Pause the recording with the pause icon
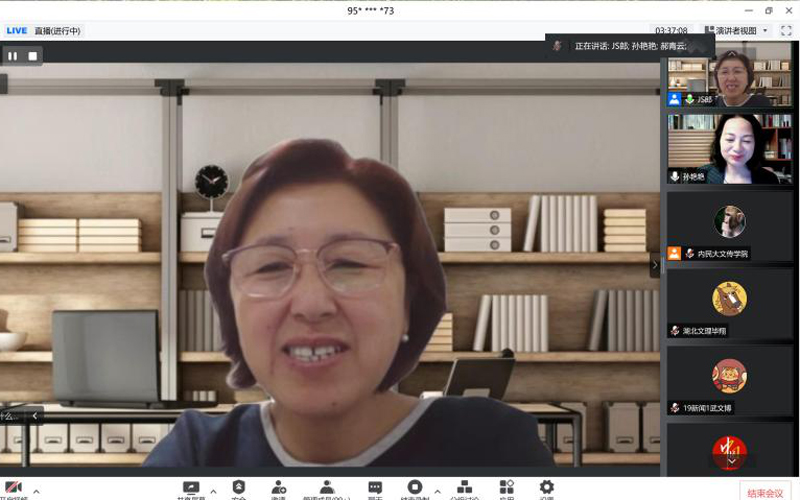The width and height of the screenshot is (800, 500). click(12, 56)
